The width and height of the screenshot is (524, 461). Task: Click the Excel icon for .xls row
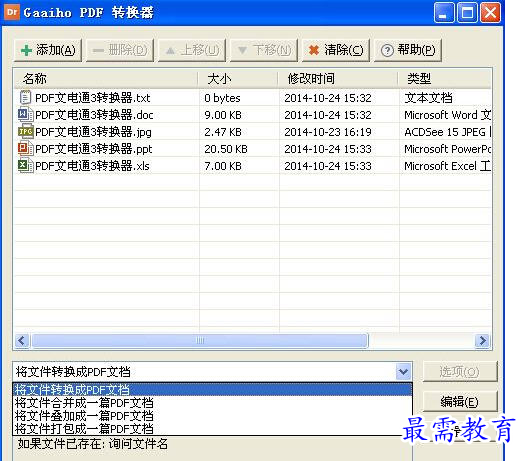(x=25, y=165)
